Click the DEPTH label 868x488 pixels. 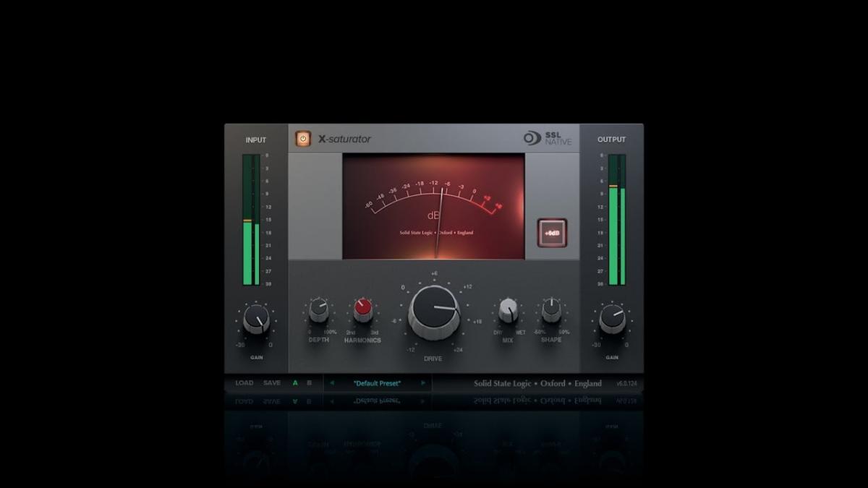(x=319, y=340)
